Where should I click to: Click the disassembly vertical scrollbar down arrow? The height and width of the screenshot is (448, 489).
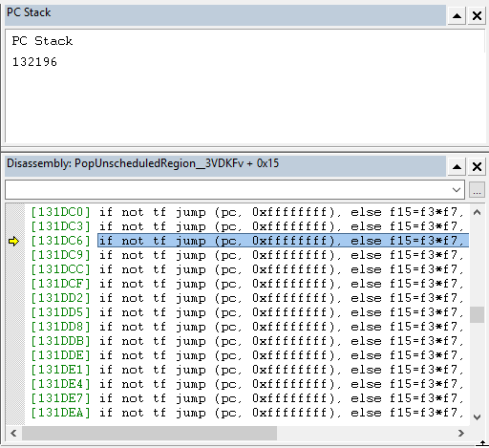[x=477, y=416]
